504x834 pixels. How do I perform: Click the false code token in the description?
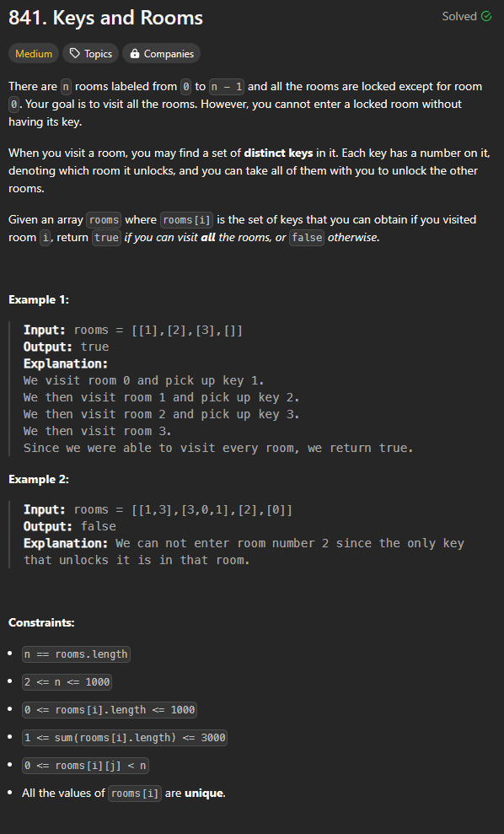(306, 237)
